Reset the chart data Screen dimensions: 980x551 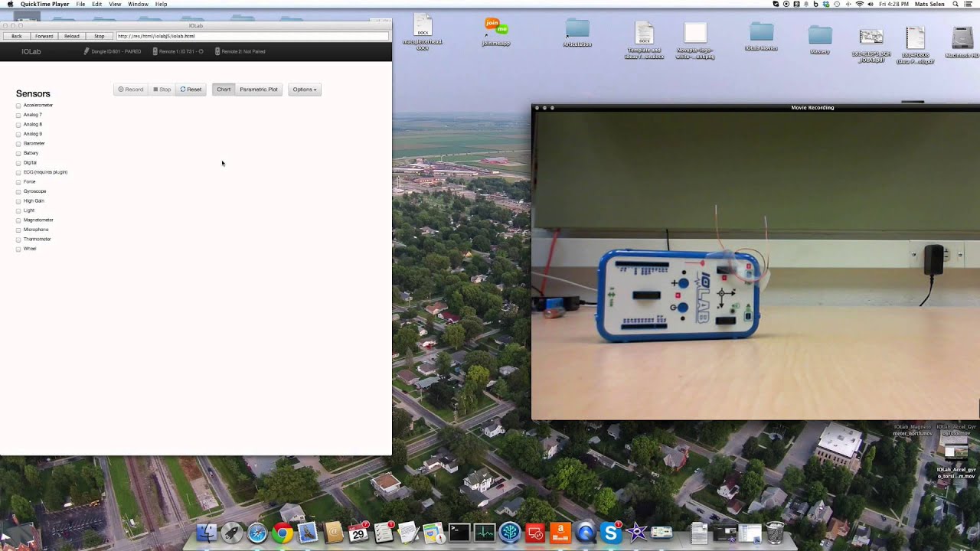point(191,90)
